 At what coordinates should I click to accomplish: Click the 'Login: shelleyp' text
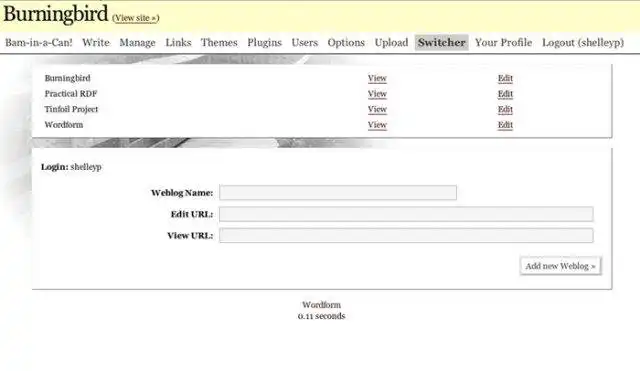71,167
